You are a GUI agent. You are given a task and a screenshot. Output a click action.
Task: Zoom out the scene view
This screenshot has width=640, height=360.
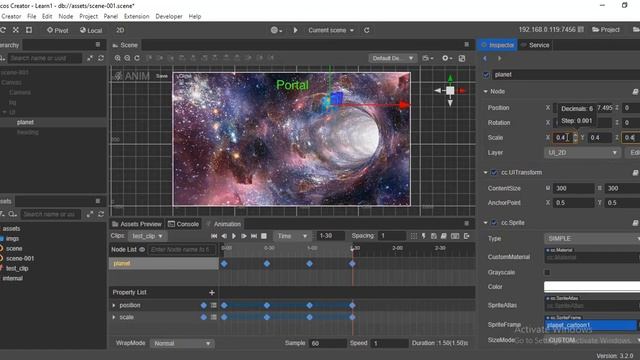point(127,58)
